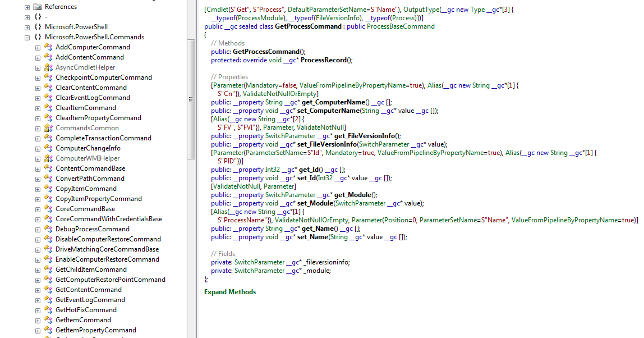Image resolution: width=644 pixels, height=338 pixels.
Task: Click the tree panel vertical scrollbar thumb
Action: [191, 99]
